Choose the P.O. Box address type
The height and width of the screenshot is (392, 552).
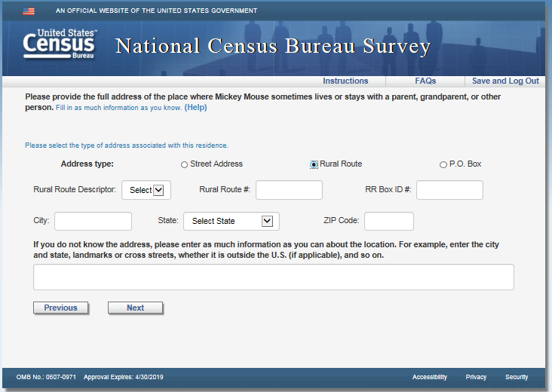(443, 164)
